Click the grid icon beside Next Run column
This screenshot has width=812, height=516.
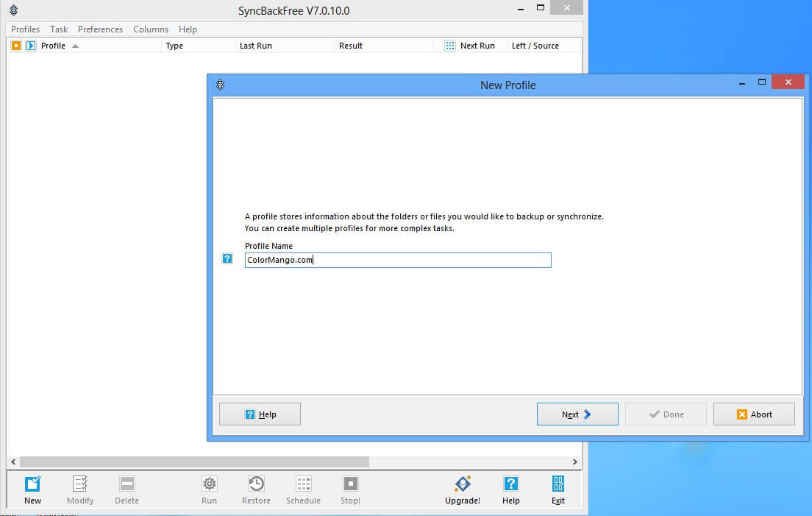pyautogui.click(x=450, y=46)
